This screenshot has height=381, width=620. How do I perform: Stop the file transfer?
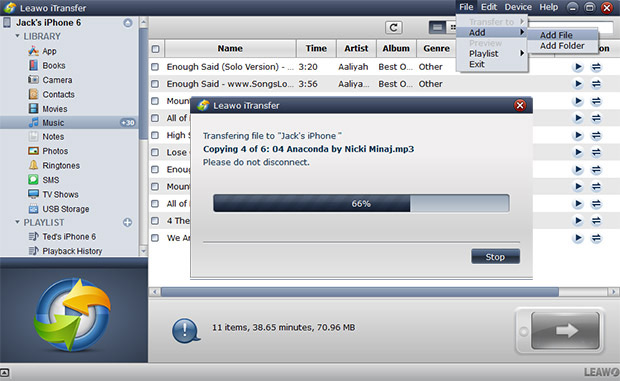(495, 257)
